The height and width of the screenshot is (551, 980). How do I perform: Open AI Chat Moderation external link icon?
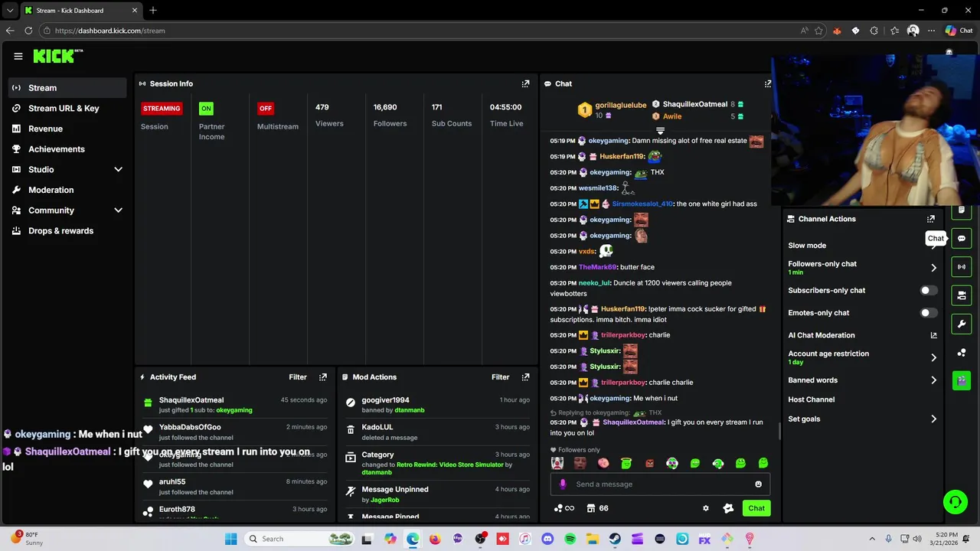pos(933,335)
